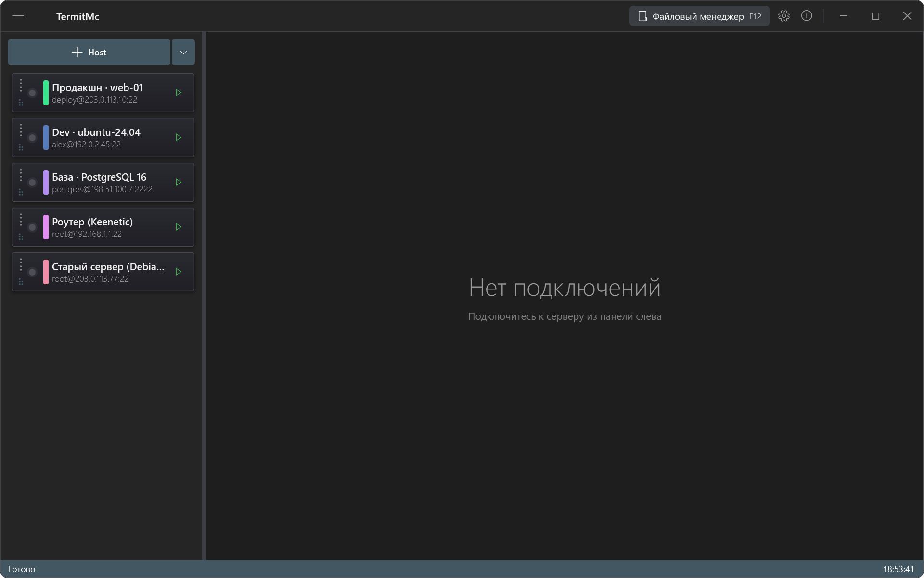Click drag handle grip of База · PostgreSQL 16
Screen dimensions: 924x578
(21, 192)
